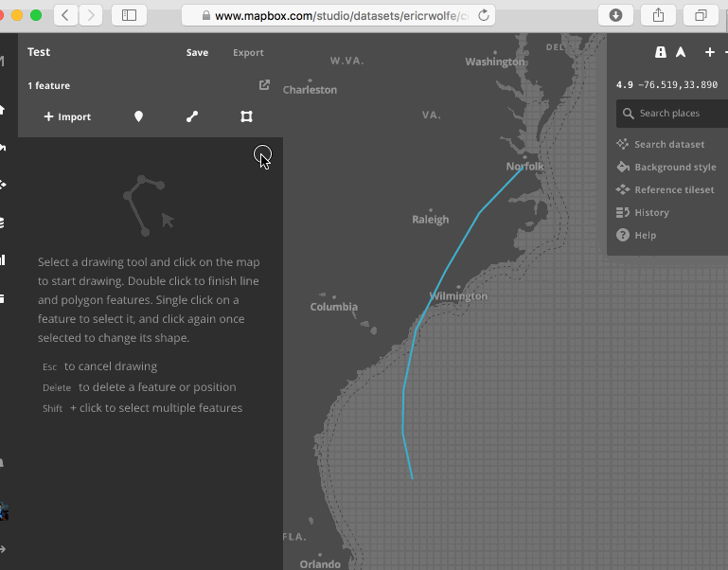Screen dimensions: 728x570
Task: Select the line drawing tool
Action: [192, 116]
